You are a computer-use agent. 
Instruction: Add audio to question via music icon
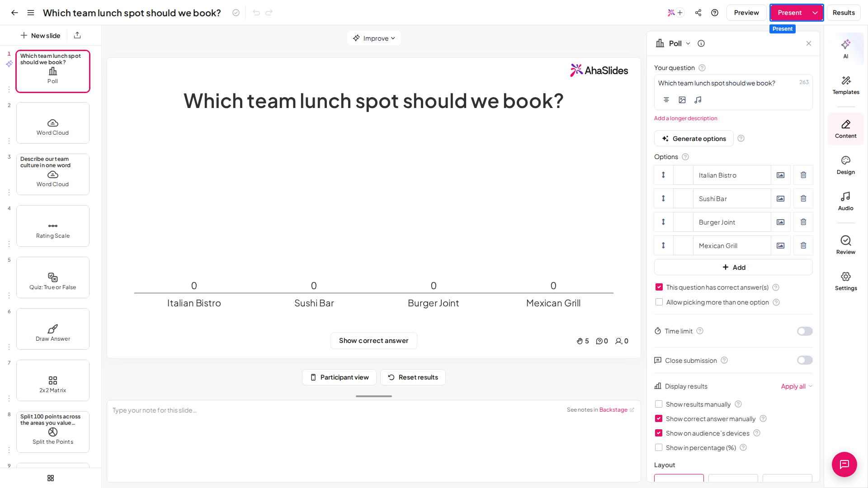698,100
